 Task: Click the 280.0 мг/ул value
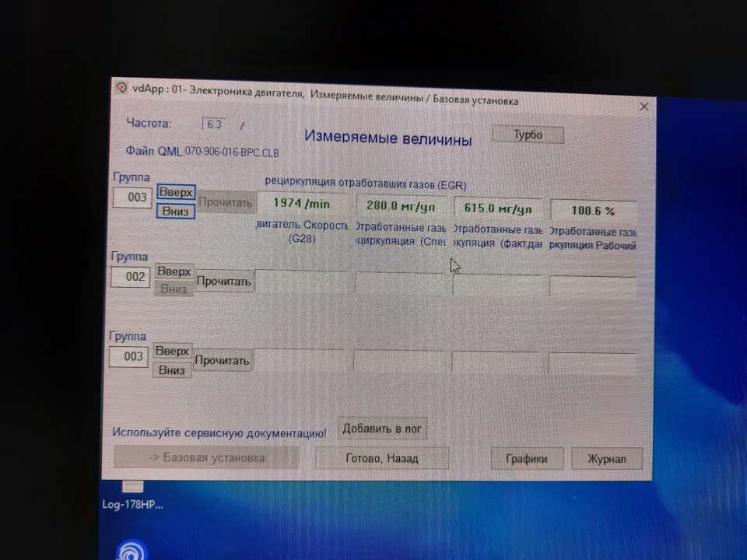tap(401, 205)
